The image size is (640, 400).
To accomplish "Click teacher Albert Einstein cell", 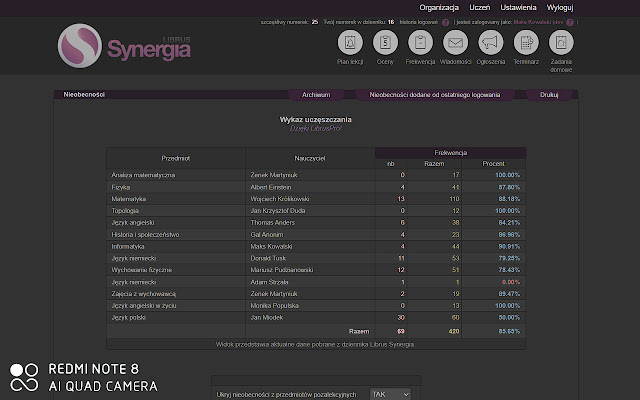I will pos(310,187).
